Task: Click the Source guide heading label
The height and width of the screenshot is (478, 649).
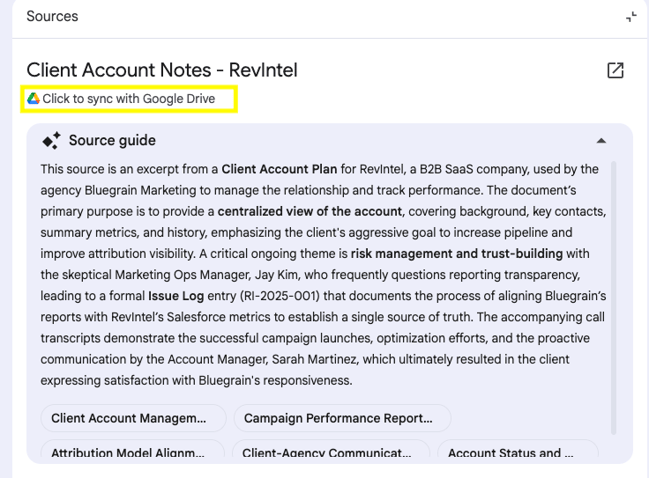Action: coord(112,141)
